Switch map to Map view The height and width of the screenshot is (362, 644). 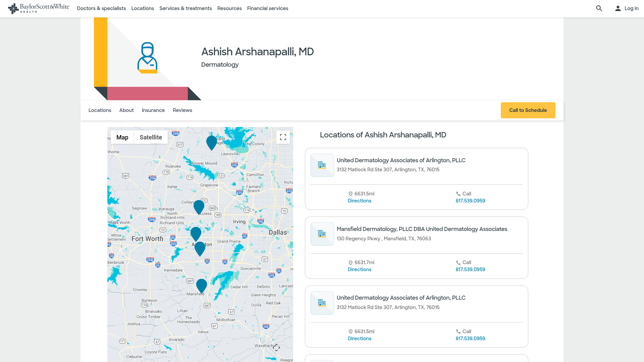tap(122, 137)
